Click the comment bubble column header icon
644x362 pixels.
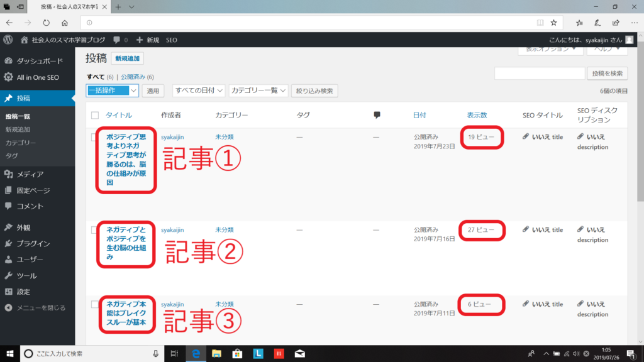[x=377, y=115]
